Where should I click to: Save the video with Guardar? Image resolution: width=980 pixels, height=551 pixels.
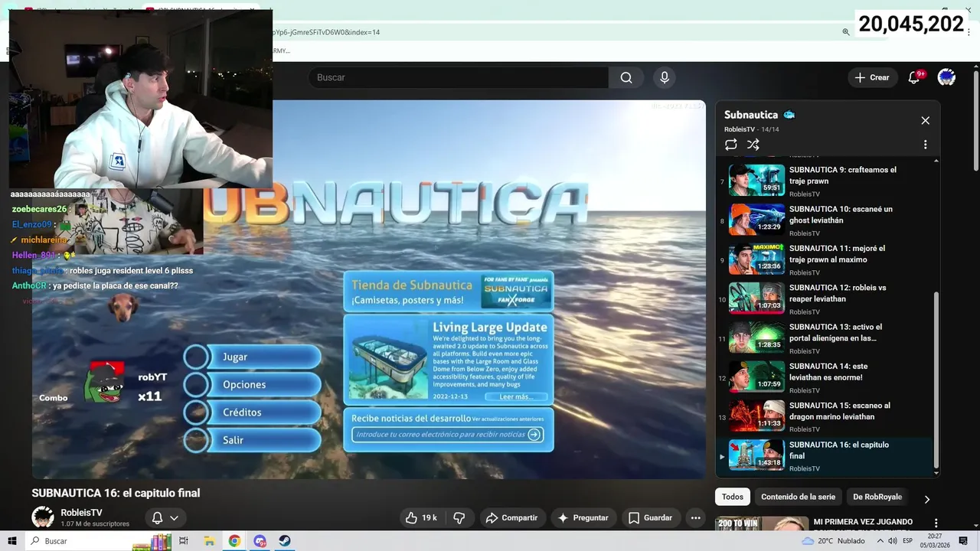point(651,518)
